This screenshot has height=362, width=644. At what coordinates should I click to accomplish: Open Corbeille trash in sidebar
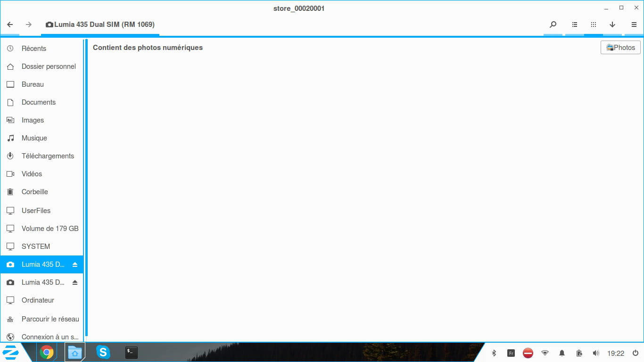(x=41, y=192)
